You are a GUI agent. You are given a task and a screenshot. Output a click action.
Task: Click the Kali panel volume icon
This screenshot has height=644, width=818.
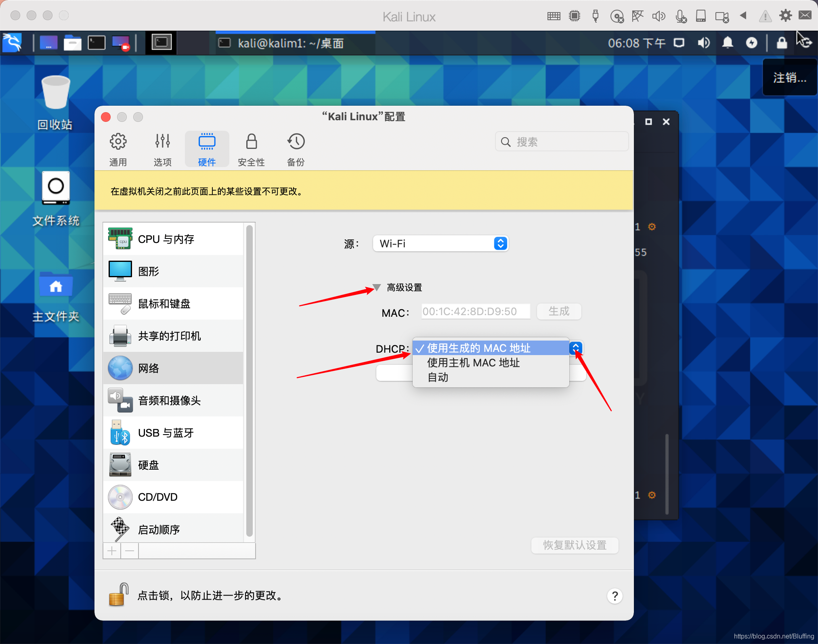[x=704, y=43]
